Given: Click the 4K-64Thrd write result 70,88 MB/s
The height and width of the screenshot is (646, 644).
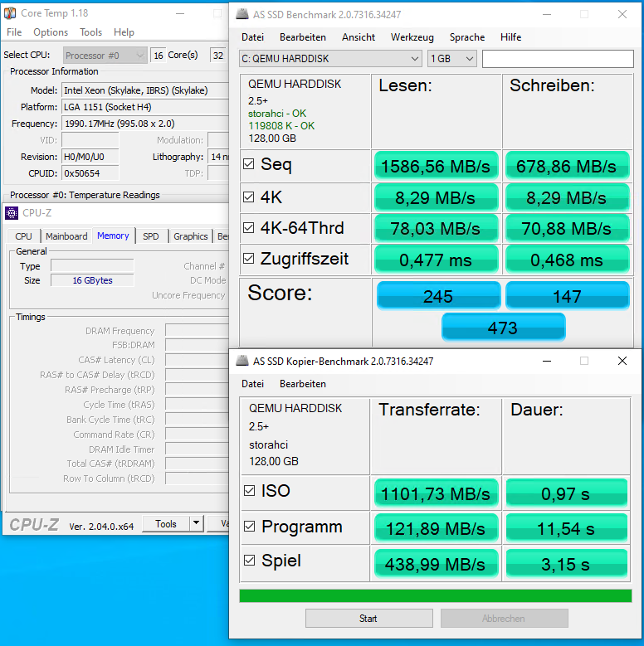Looking at the screenshot, I should 567,228.
